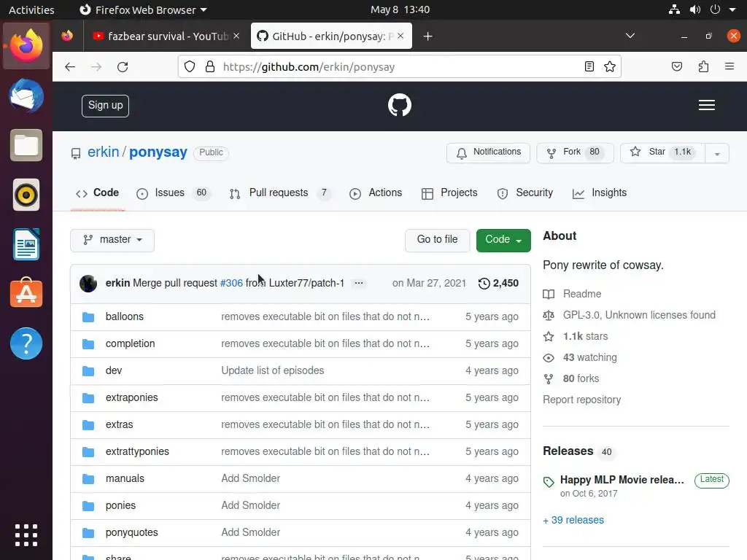Open pull request #306 link
The height and width of the screenshot is (560, 747).
pos(231,284)
